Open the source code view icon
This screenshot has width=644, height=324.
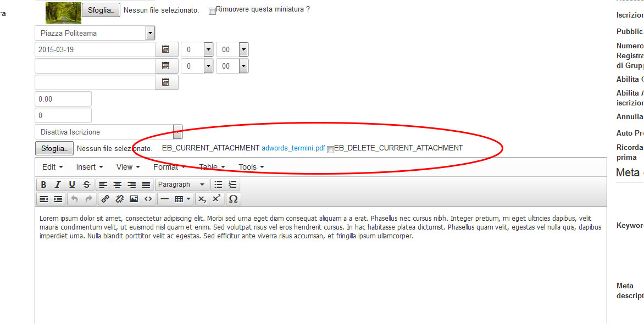click(148, 199)
